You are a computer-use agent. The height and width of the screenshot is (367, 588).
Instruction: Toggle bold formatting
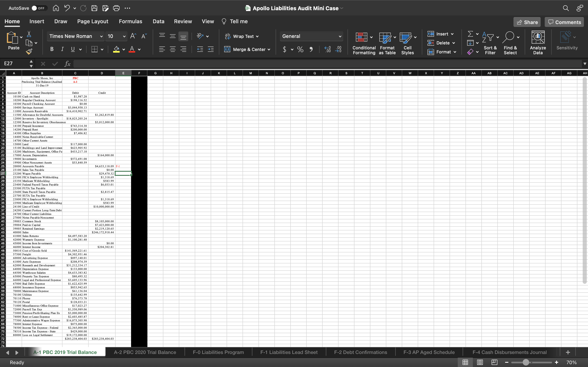(x=51, y=49)
